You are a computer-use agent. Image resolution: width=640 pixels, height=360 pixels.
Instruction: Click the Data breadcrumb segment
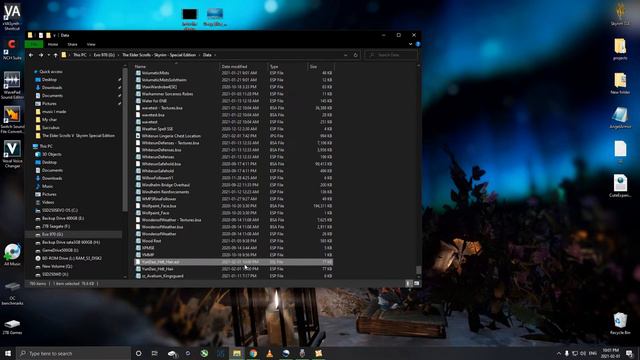point(207,55)
